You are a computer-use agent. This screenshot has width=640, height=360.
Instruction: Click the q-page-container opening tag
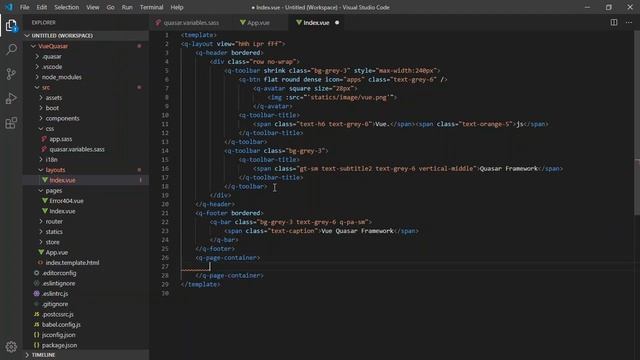pyautogui.click(x=227, y=258)
